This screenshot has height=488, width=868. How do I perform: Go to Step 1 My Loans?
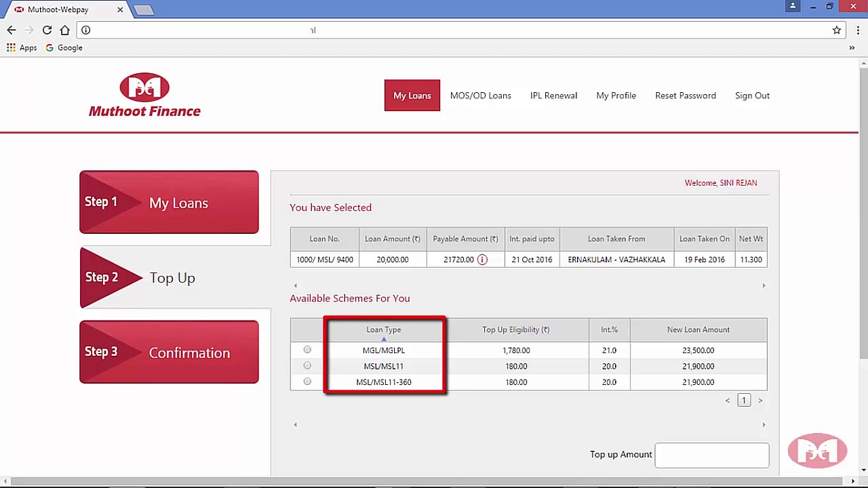[x=169, y=202]
